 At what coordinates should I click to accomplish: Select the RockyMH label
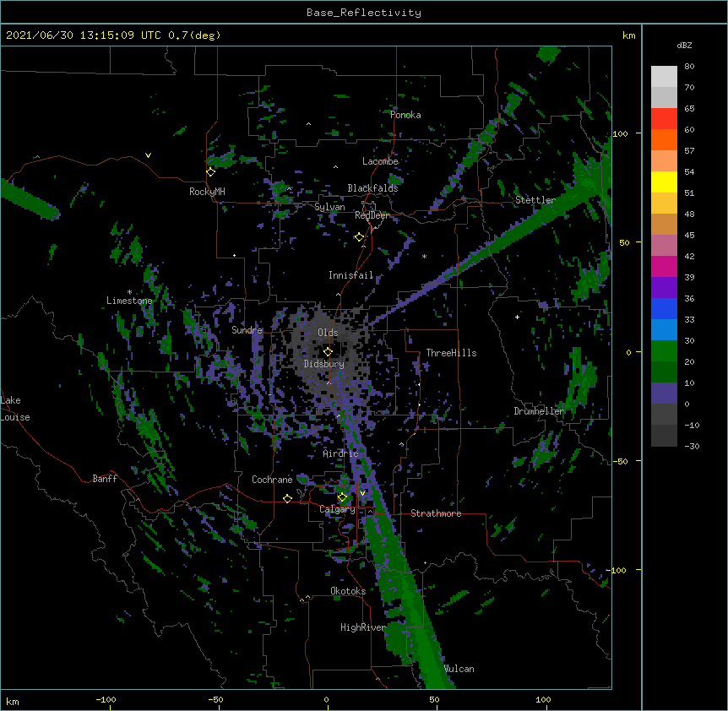pos(207,192)
